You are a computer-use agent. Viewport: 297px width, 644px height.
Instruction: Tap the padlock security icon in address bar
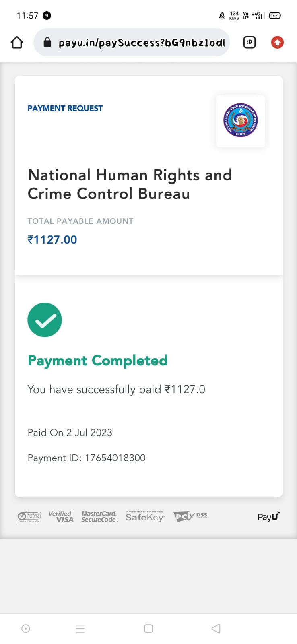tap(47, 42)
